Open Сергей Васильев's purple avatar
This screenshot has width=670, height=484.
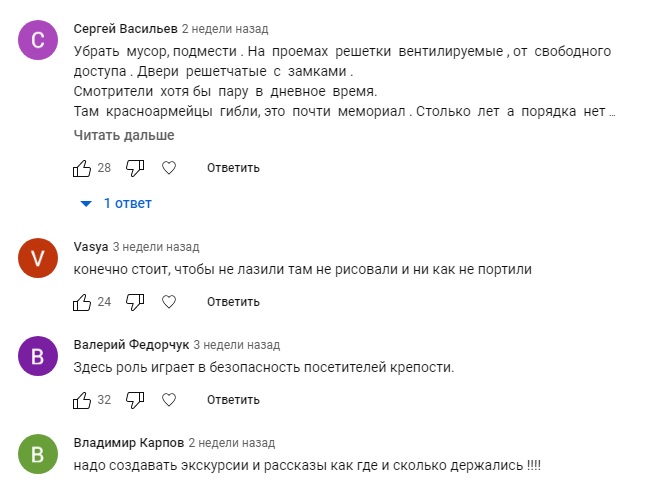(38, 41)
